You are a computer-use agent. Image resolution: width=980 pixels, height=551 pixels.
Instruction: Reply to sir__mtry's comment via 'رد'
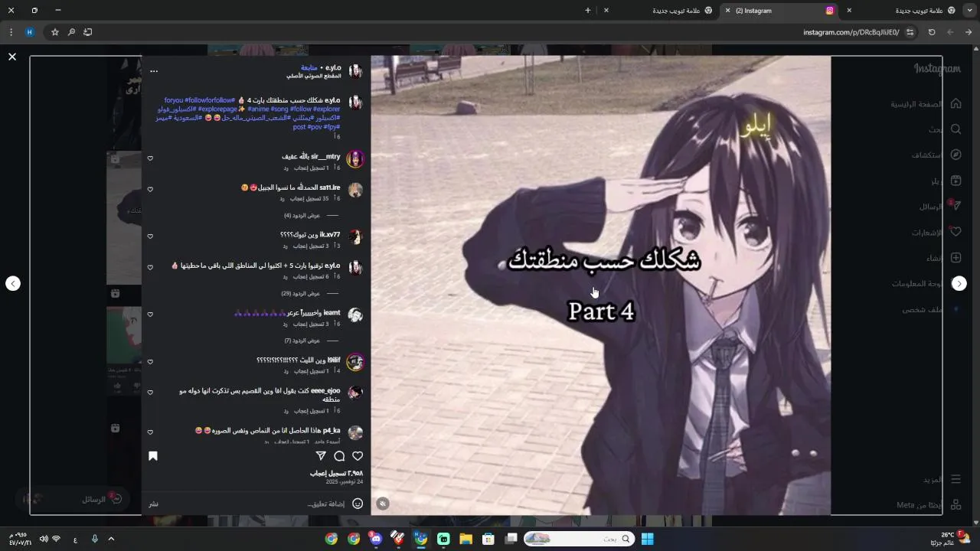286,168
